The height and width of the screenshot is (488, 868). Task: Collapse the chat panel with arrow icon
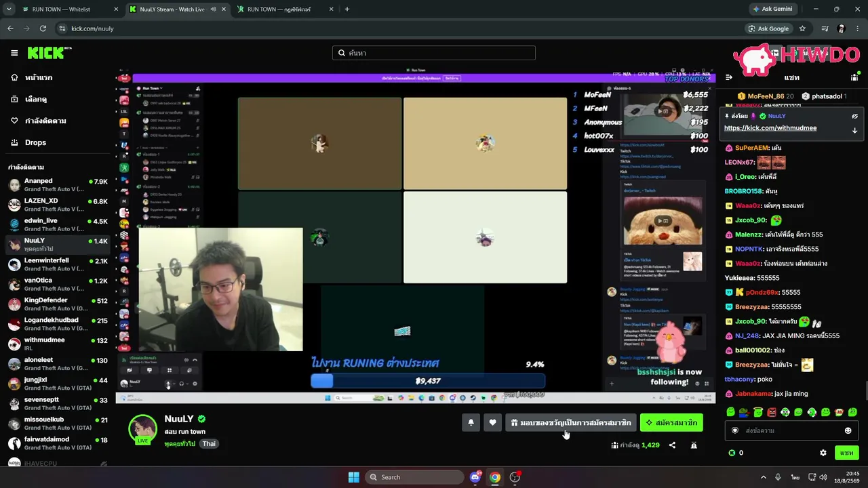coord(729,77)
